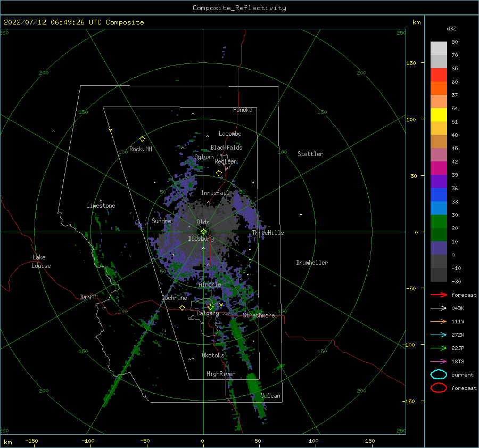Click the Lake Louise label
This screenshot has height=448, width=479.
(x=41, y=262)
